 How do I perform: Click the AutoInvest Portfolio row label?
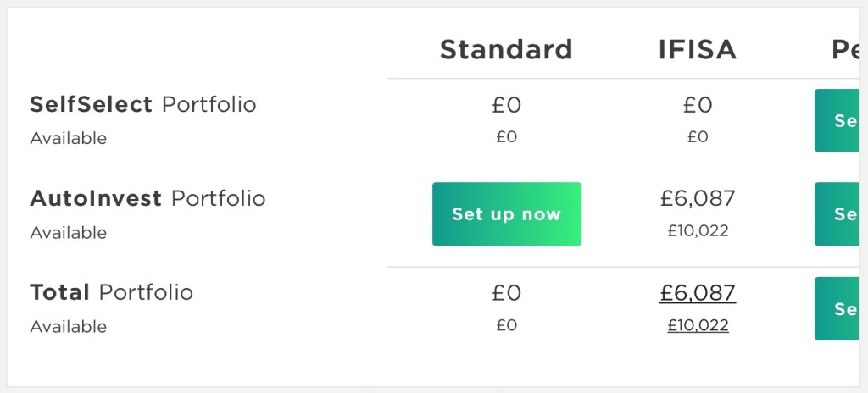[147, 198]
